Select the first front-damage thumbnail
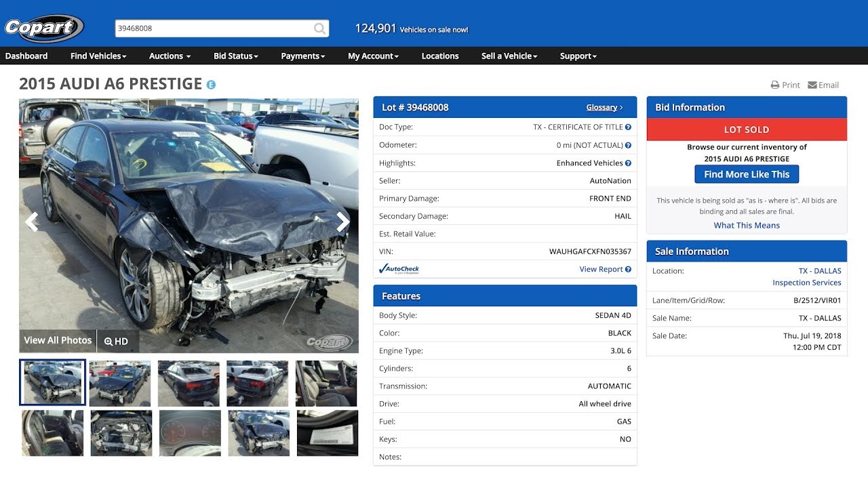 click(x=52, y=382)
